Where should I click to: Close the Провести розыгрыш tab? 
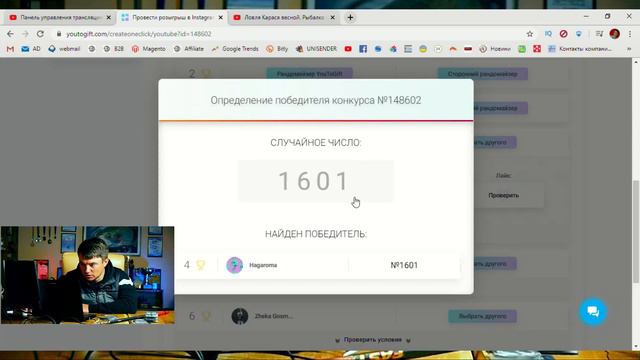pos(220,18)
